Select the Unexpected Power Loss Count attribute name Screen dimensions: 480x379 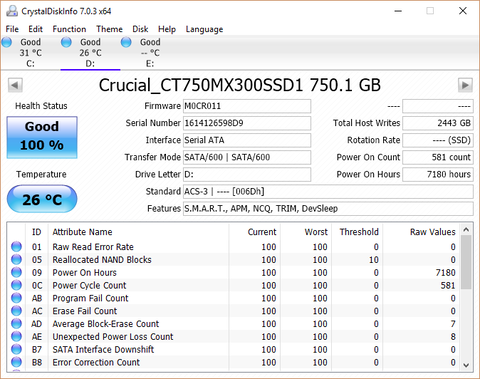[113, 337]
